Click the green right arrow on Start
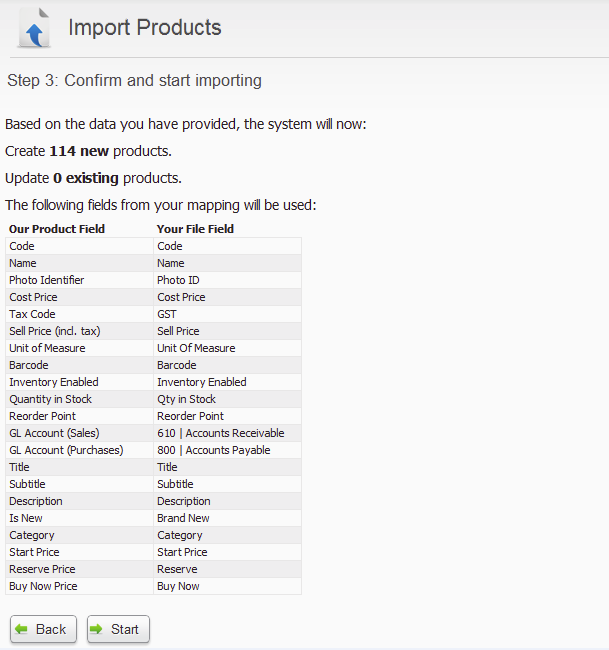Image resolution: width=609 pixels, height=650 pixels. 96,629
